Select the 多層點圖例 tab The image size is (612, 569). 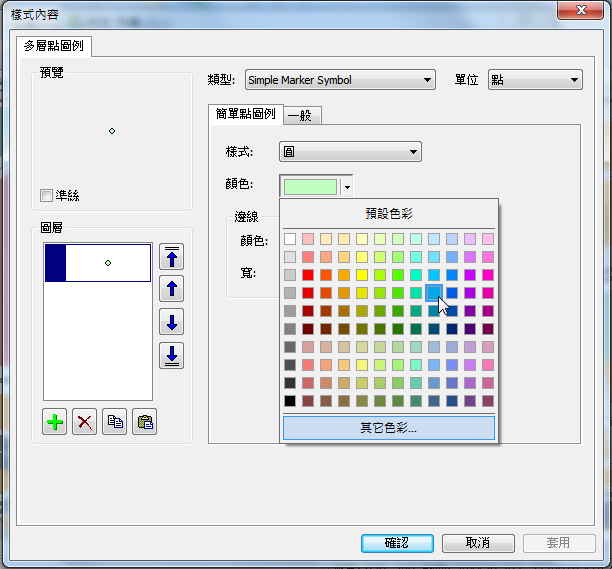pyautogui.click(x=54, y=46)
